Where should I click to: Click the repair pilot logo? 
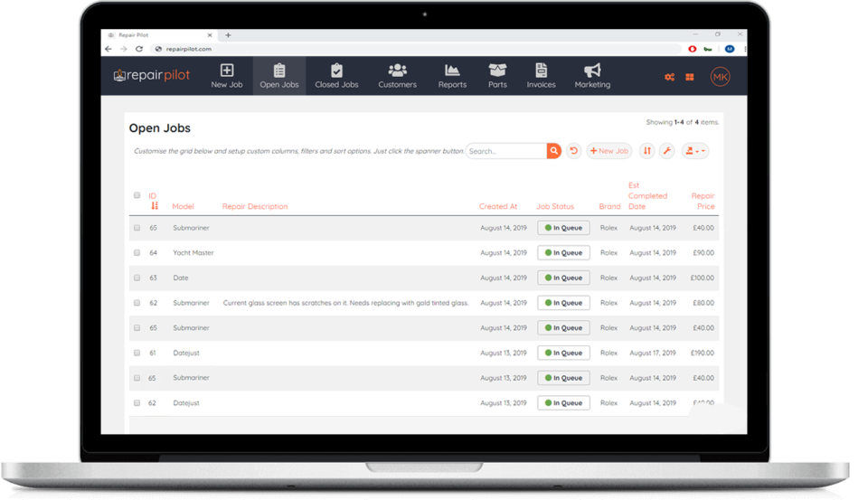[152, 75]
